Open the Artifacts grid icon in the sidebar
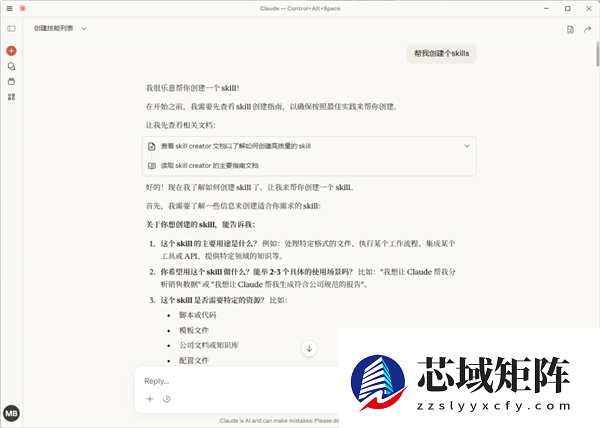Image resolution: width=600 pixels, height=428 pixels. [x=11, y=97]
